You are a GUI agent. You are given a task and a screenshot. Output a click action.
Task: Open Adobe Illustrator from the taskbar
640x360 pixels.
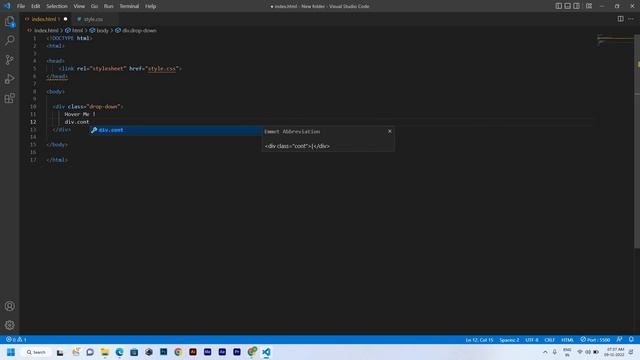(x=193, y=352)
